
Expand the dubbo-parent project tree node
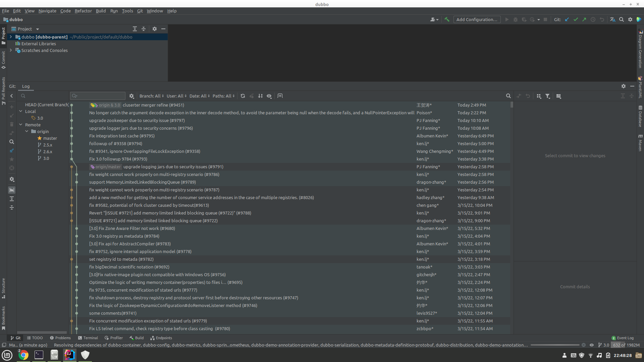coord(11,37)
